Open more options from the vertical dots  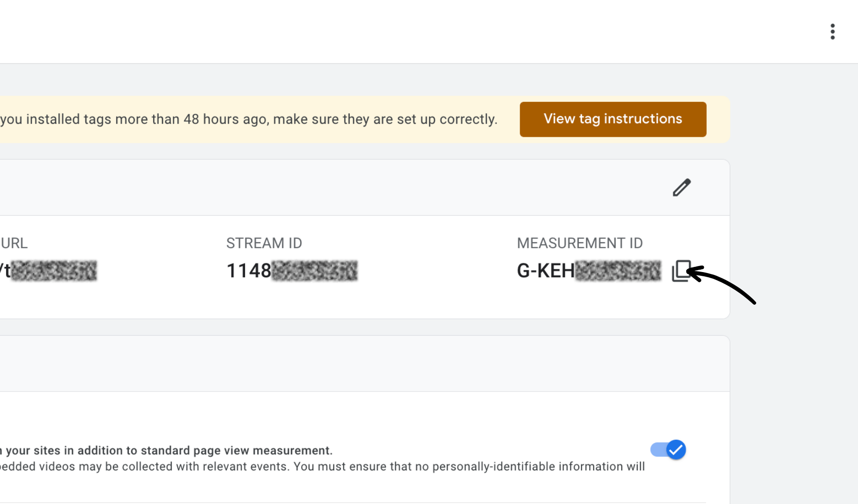pos(832,31)
